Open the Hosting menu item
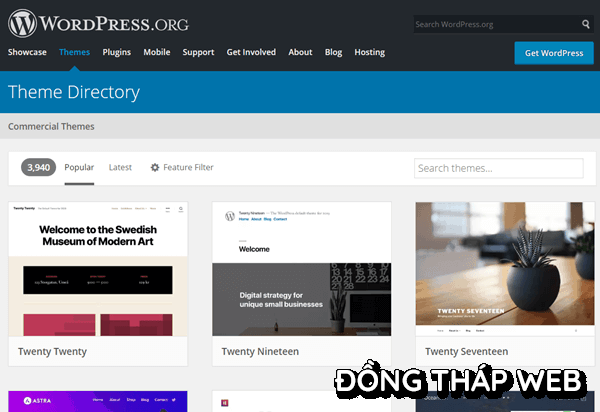Screen dimensions: 600x412 pyautogui.click(x=370, y=52)
